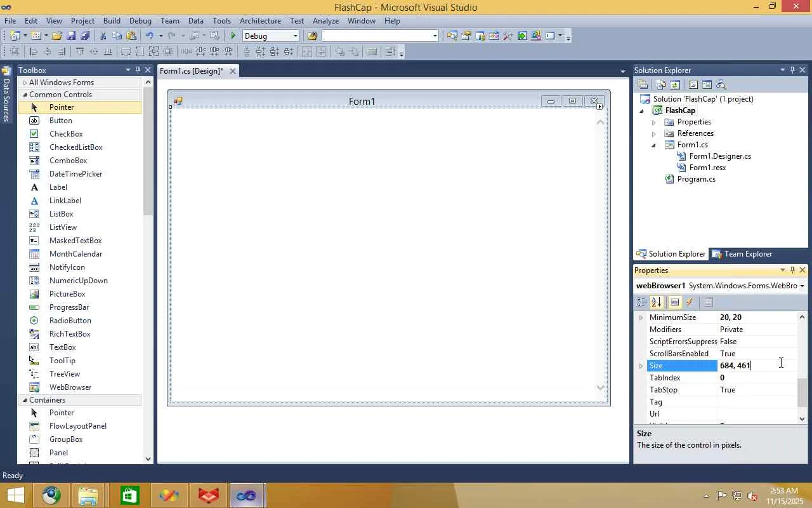Expand the MinimumSize property row
812x508 pixels.
[x=641, y=317]
